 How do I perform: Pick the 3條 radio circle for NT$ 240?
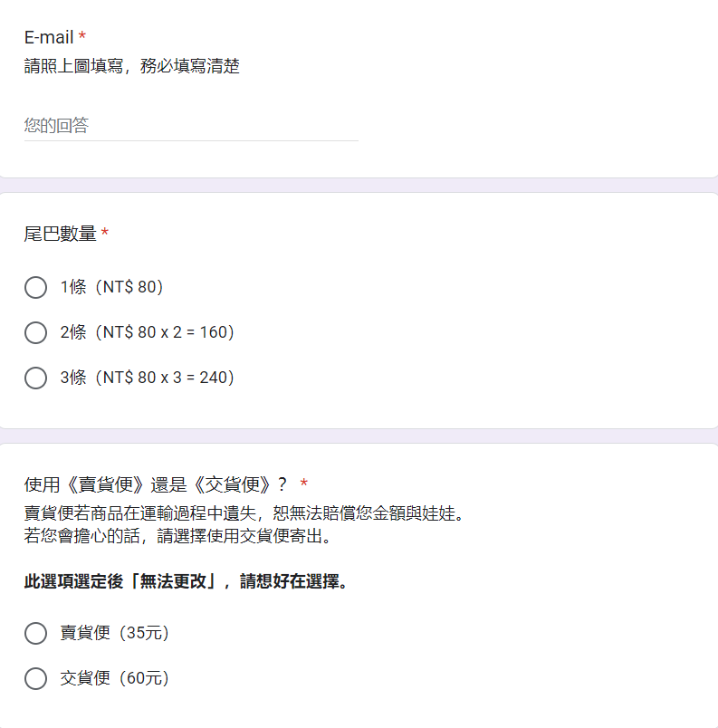click(35, 378)
